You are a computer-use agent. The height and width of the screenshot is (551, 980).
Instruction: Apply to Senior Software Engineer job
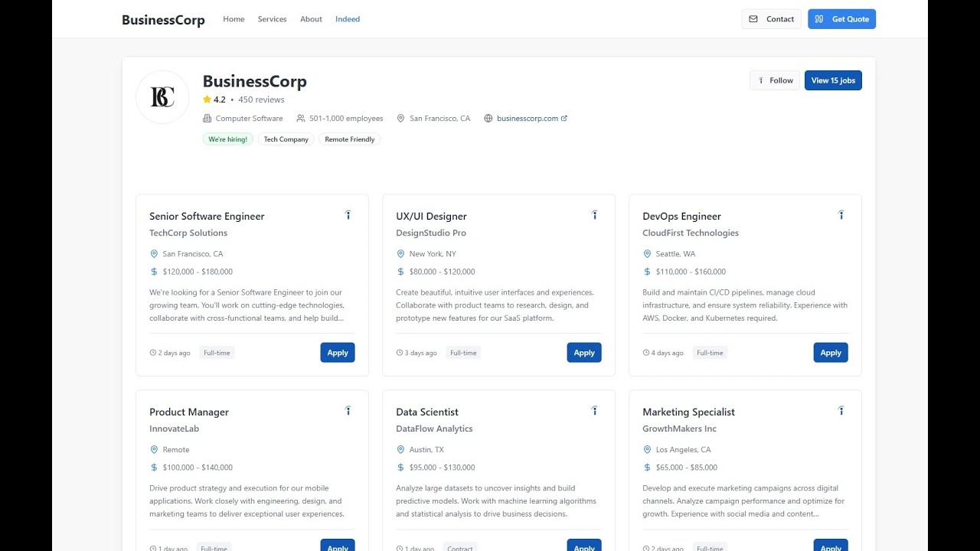pos(338,353)
